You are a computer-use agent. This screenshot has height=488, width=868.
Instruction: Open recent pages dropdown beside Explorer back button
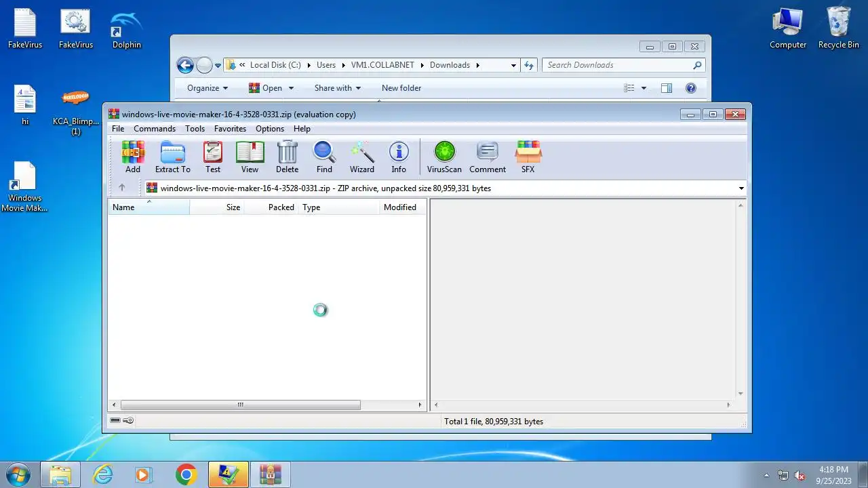218,66
